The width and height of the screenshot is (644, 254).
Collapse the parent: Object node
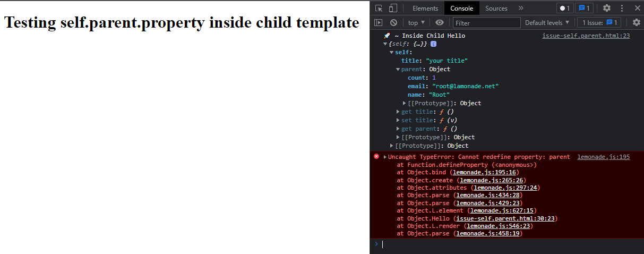398,69
